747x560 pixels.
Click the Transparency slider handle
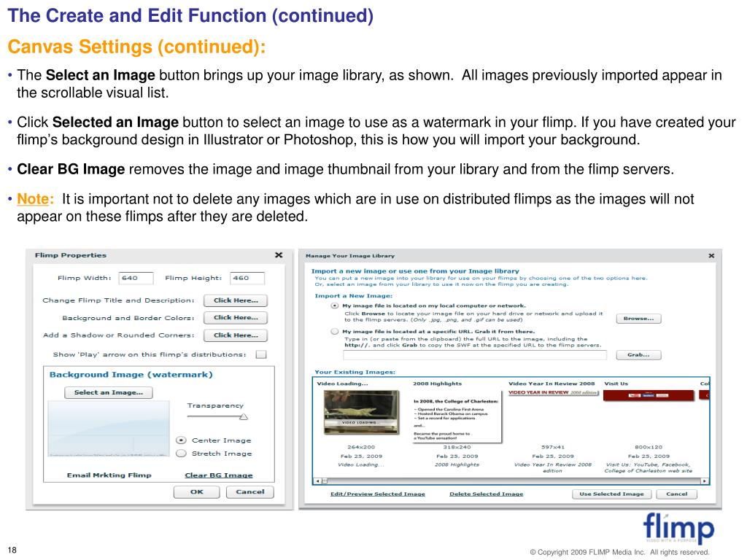click(244, 416)
